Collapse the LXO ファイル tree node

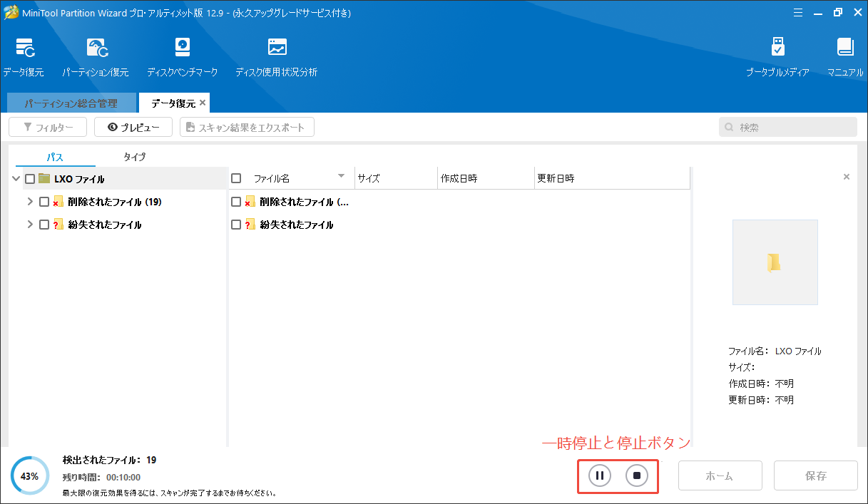click(16, 179)
